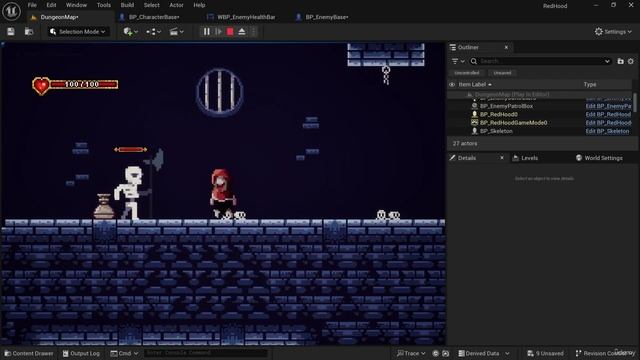Click the Outliner vertical scrollbar

[x=635, y=102]
